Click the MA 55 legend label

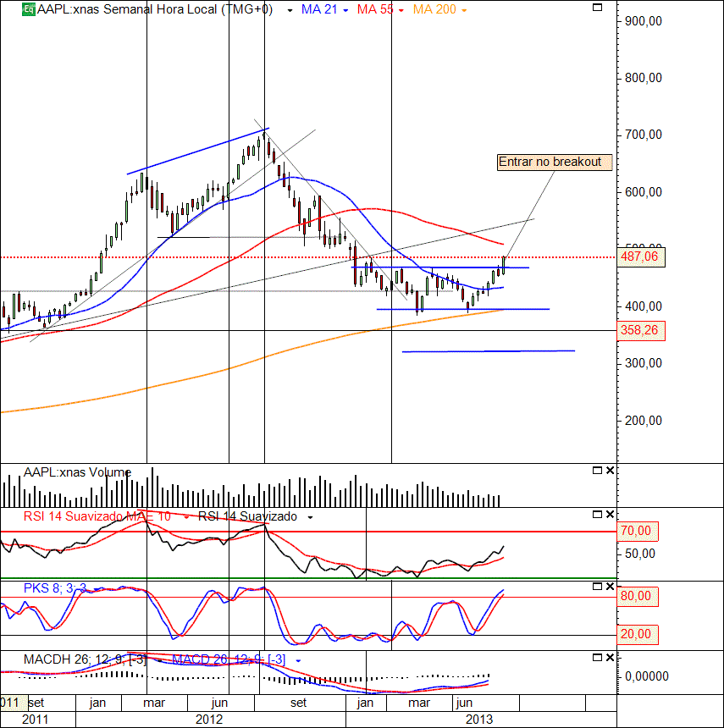tap(375, 9)
